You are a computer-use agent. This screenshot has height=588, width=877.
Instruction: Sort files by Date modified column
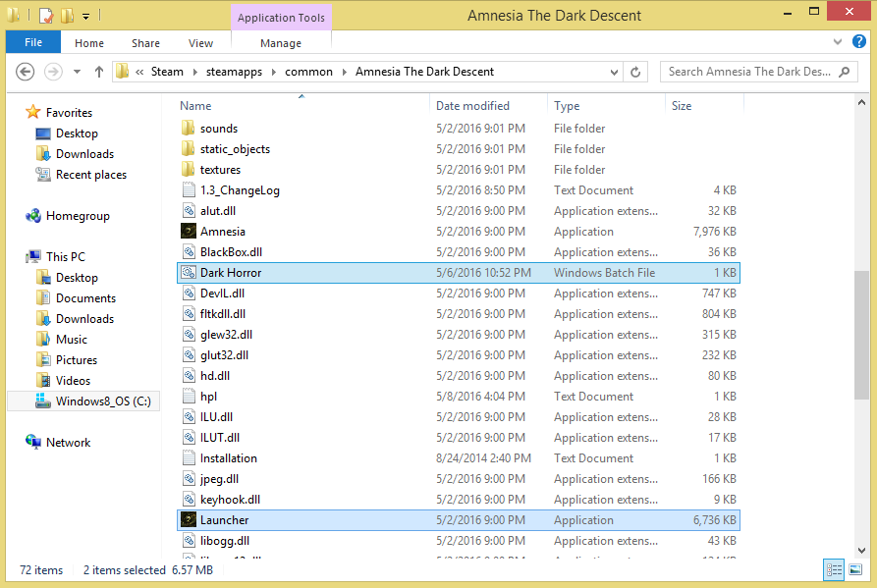[472, 106]
